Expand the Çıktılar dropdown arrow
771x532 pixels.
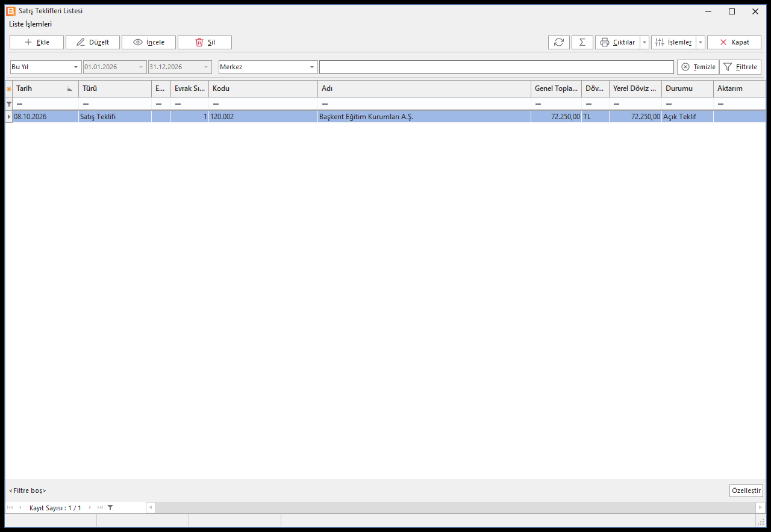645,42
